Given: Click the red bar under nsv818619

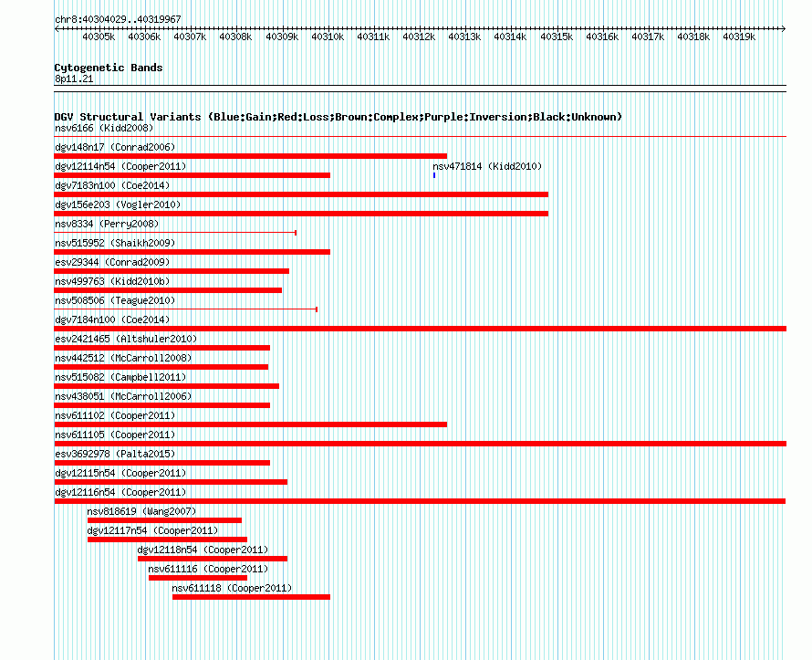Looking at the screenshot, I should [x=164, y=520].
